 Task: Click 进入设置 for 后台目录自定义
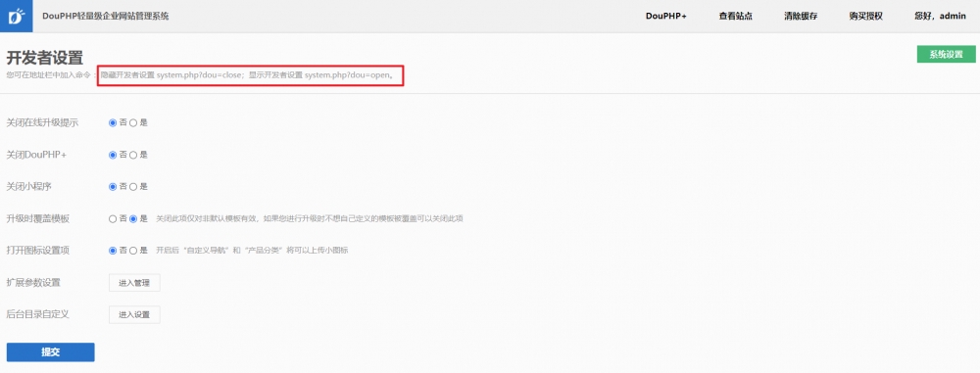(134, 314)
